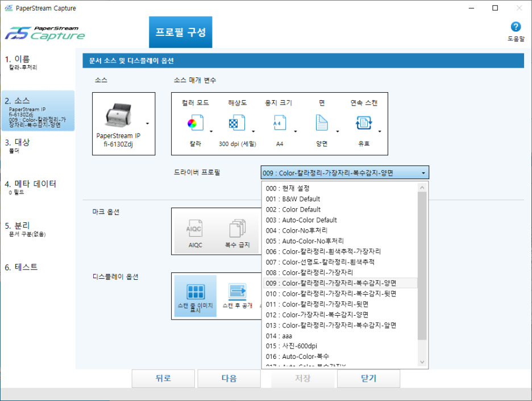Select 015 : 사진-600dpi profile
The width and height of the screenshot is (532, 401).
[340, 346]
